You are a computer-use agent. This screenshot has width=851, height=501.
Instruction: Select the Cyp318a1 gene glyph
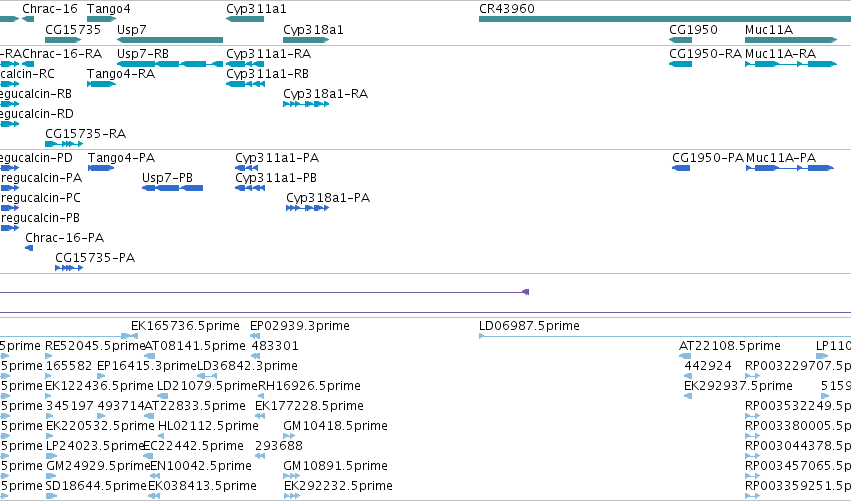coord(306,40)
